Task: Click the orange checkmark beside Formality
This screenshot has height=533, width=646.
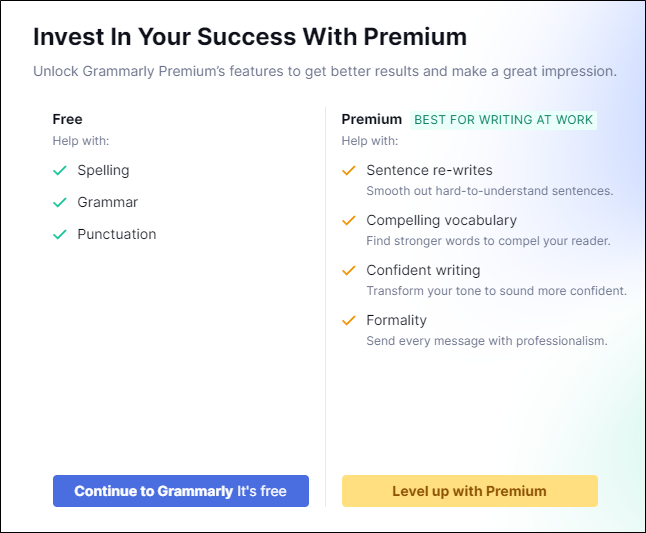Action: pyautogui.click(x=349, y=320)
